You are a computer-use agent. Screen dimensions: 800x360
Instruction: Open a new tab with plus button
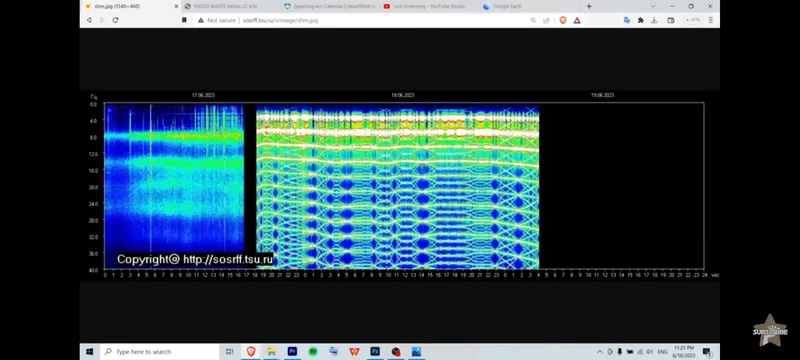589,6
